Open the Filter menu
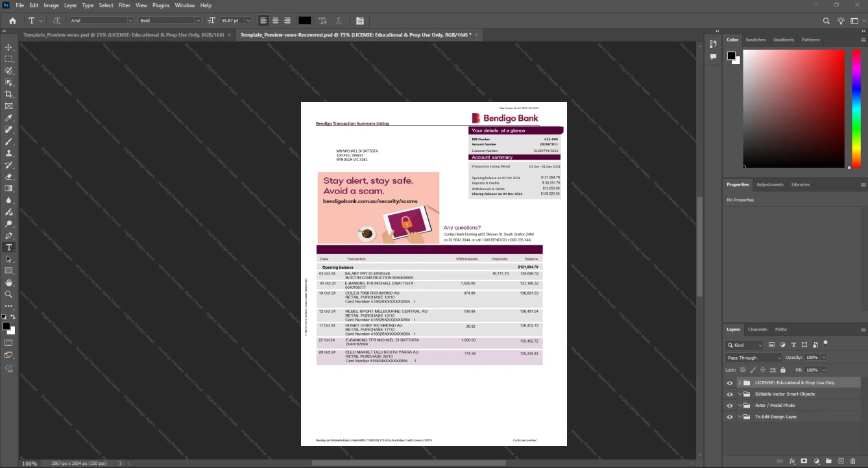Viewport: 868px width, 468px height. click(124, 5)
